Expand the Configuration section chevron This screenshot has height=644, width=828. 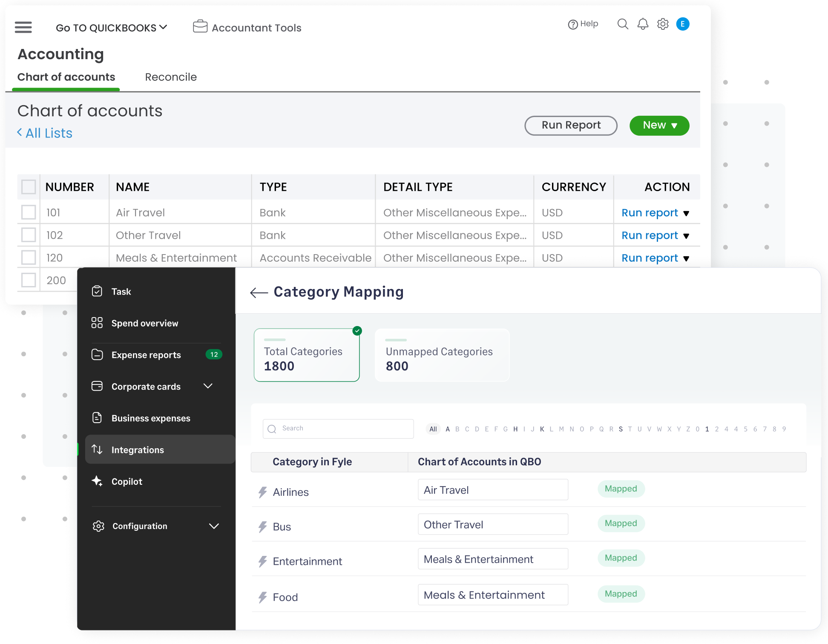click(x=214, y=526)
